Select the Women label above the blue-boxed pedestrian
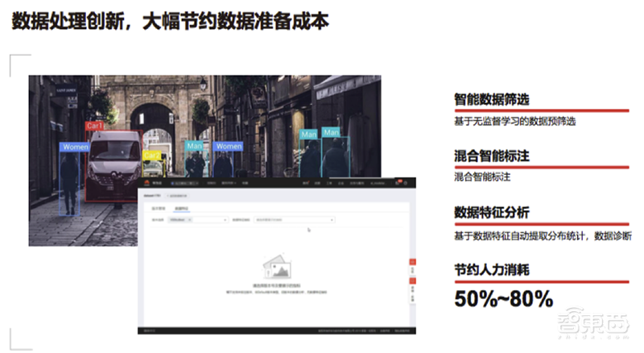The width and height of the screenshot is (644, 353). [x=75, y=147]
